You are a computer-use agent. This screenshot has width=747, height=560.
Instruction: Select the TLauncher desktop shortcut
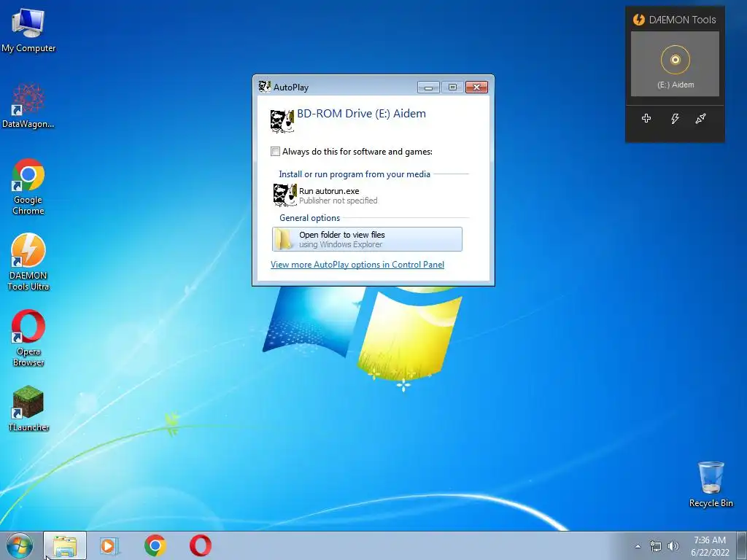(28, 408)
